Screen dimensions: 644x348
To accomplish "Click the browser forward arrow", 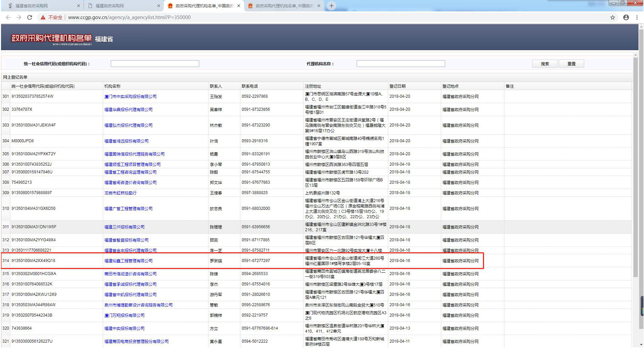I will point(19,17).
